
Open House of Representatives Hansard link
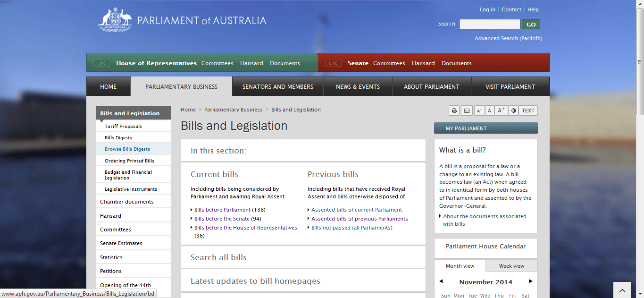click(251, 63)
